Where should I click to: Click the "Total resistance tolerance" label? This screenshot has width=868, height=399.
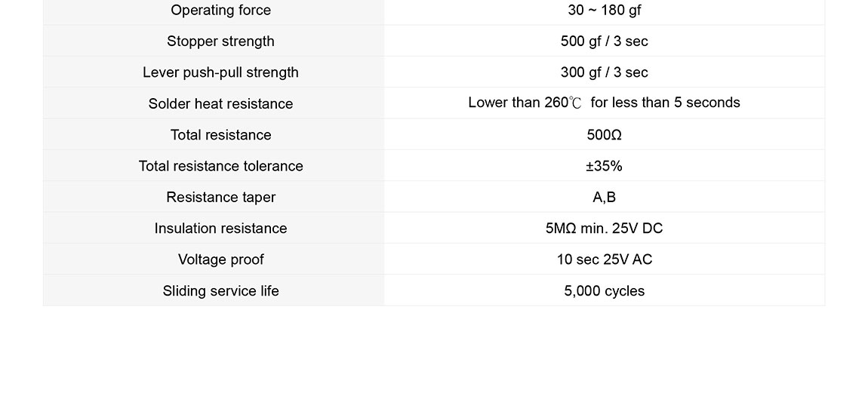[220, 166]
